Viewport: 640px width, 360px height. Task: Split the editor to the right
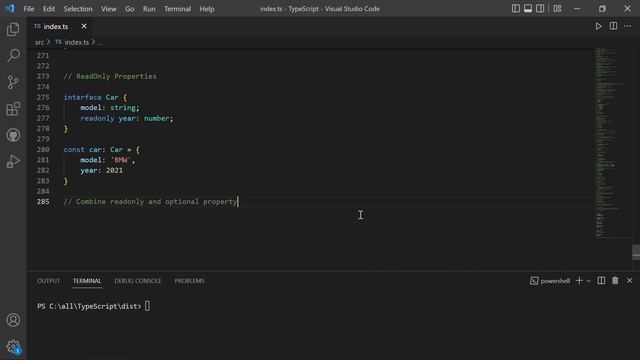pyautogui.click(x=613, y=26)
